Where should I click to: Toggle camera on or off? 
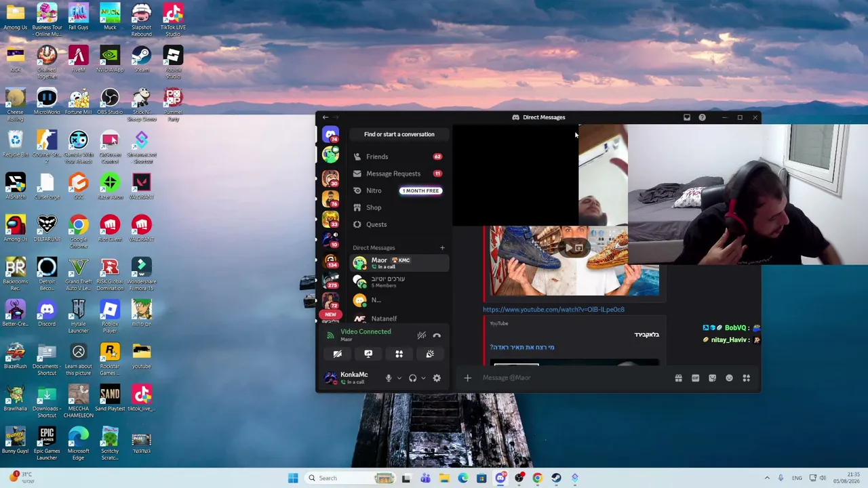pos(337,354)
